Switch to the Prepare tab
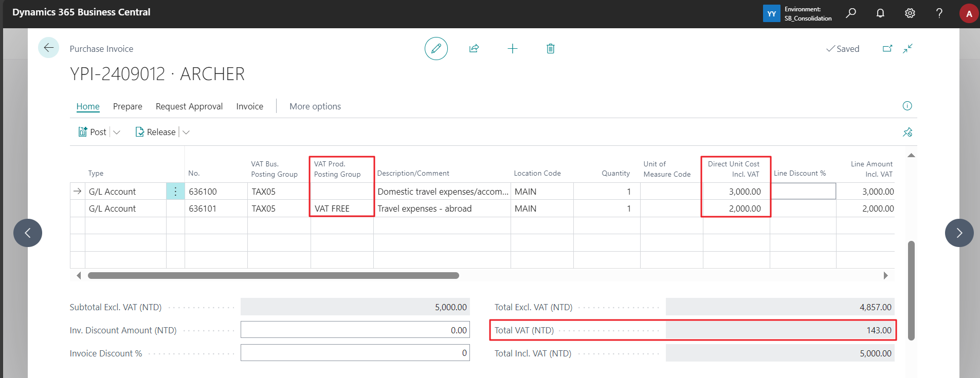 128,106
